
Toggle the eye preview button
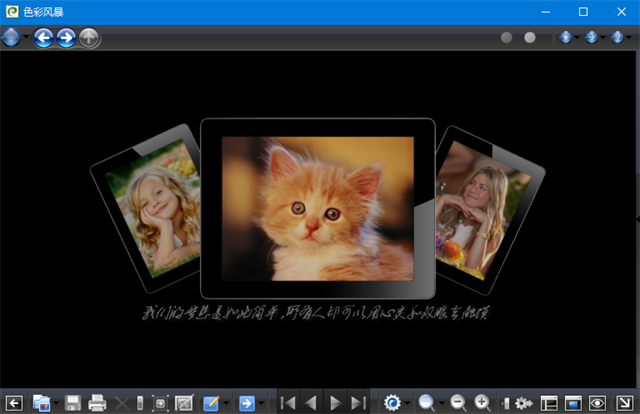(598, 403)
